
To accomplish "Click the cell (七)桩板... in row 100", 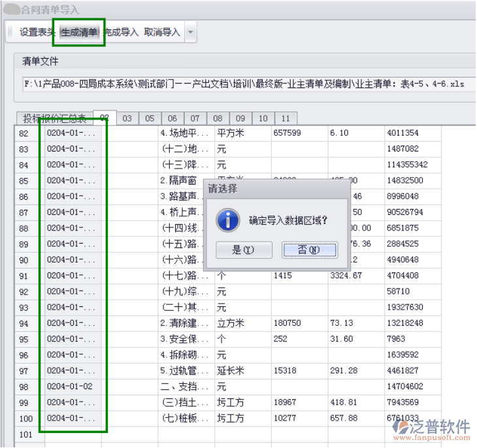I will (186, 419).
